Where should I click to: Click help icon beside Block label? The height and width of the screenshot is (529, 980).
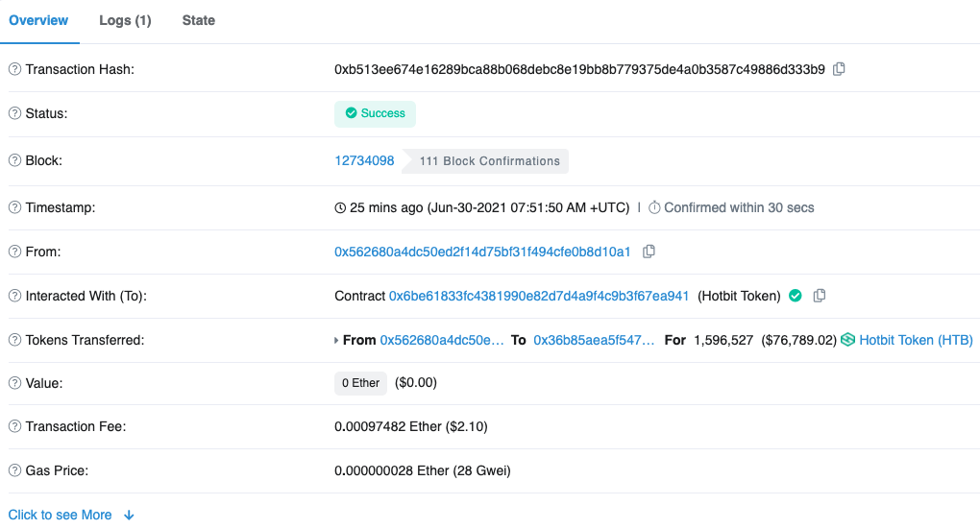(x=14, y=160)
